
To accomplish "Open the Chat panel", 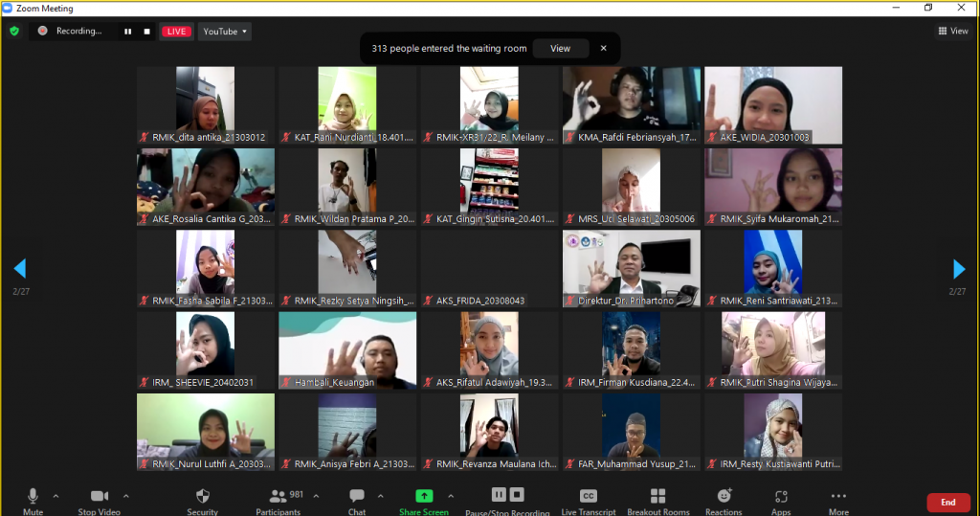I will tap(357, 502).
